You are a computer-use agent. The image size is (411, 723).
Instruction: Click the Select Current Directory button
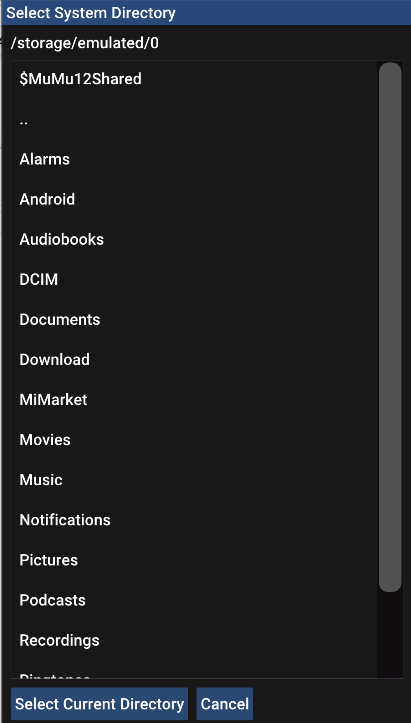click(99, 704)
